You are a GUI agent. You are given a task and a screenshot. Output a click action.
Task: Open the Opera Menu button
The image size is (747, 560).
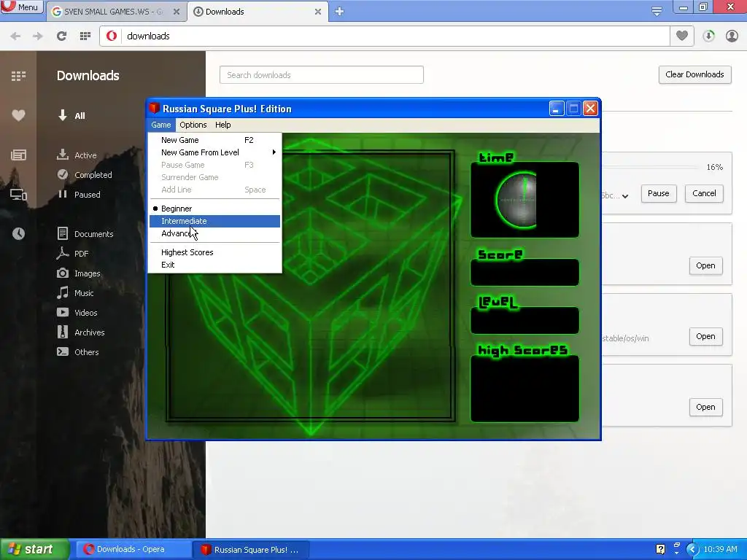pyautogui.click(x=22, y=7)
